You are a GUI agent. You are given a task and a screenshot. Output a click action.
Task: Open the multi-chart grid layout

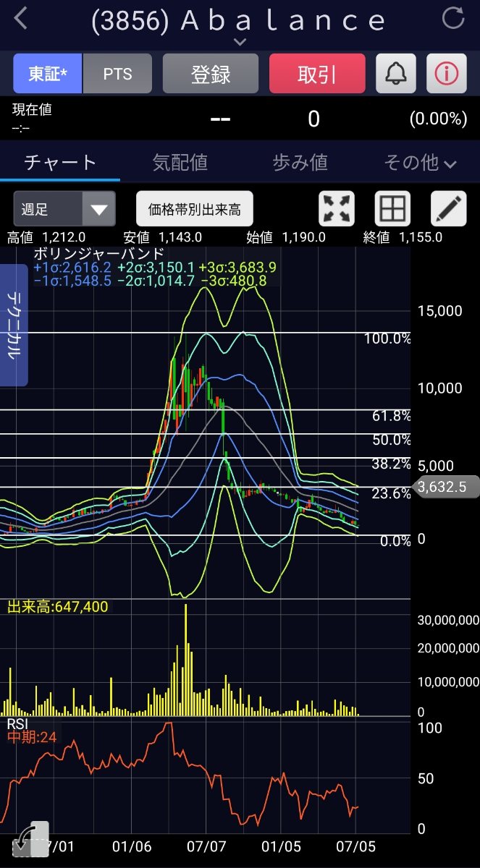coord(392,210)
